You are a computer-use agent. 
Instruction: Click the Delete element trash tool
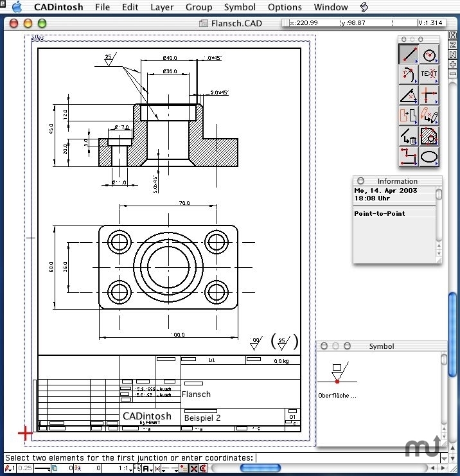409,136
